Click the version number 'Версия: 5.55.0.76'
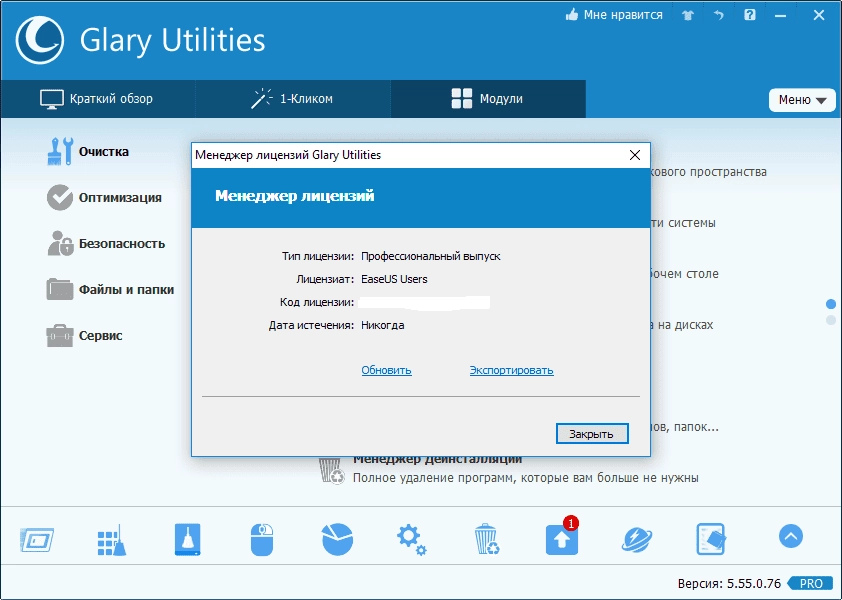 click(729, 583)
